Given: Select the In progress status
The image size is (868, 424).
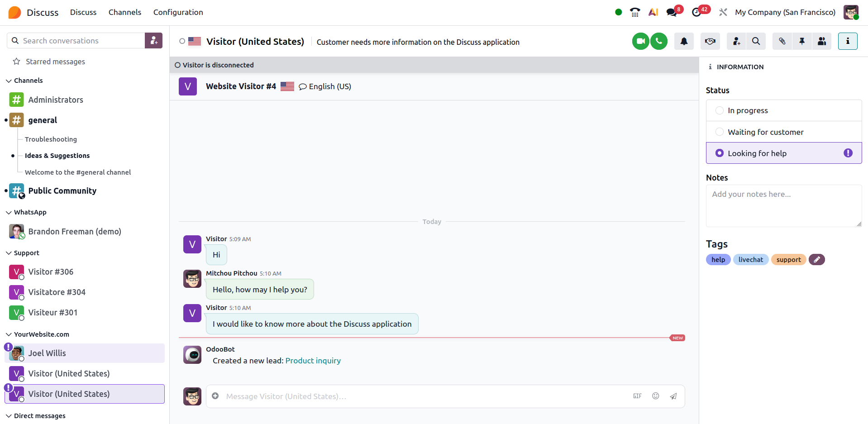Looking at the screenshot, I should (720, 110).
